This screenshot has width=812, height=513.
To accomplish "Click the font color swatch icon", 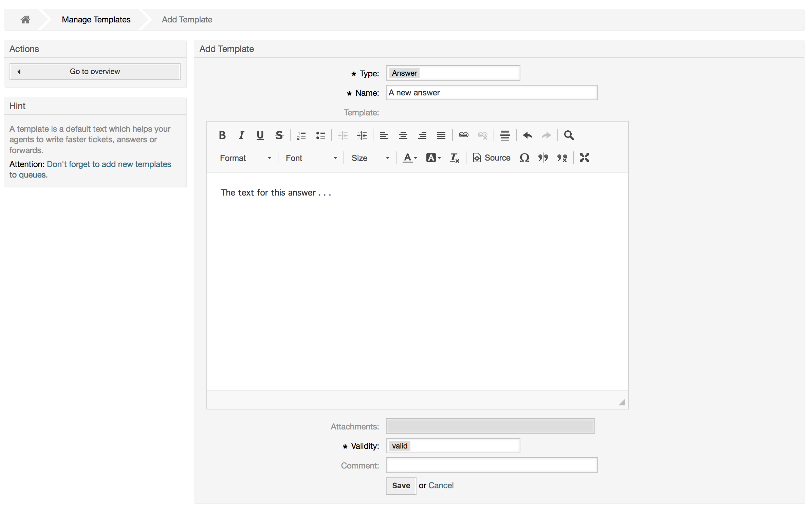I will point(408,157).
